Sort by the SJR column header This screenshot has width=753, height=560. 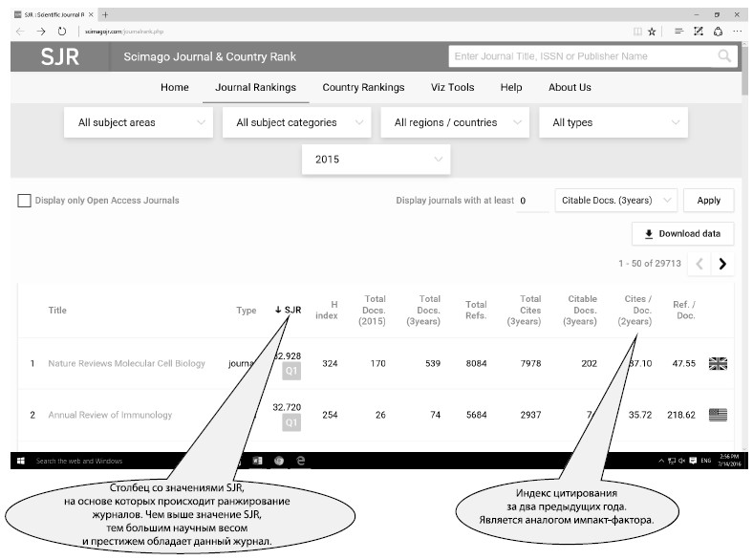coord(289,311)
